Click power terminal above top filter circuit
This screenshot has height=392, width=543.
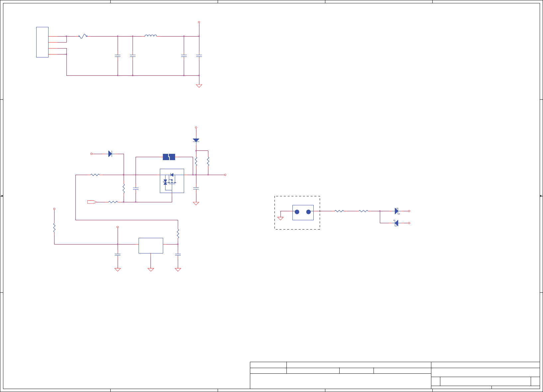pos(199,22)
